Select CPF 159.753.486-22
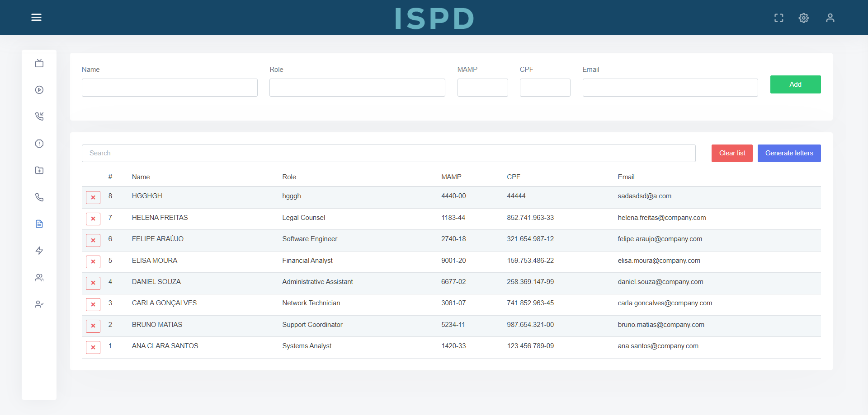868x415 pixels. [x=530, y=261]
